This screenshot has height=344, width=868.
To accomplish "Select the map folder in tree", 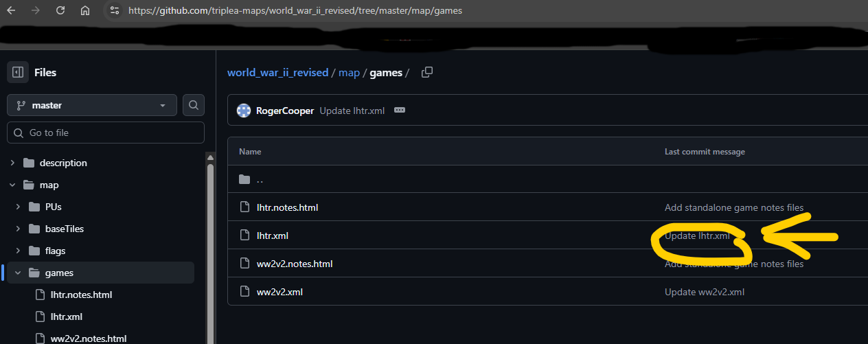I will coord(49,185).
